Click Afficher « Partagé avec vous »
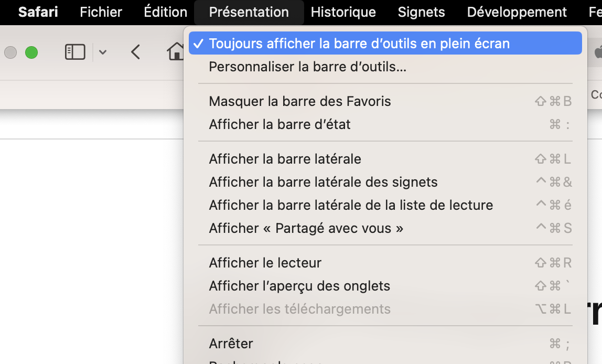 click(x=306, y=228)
